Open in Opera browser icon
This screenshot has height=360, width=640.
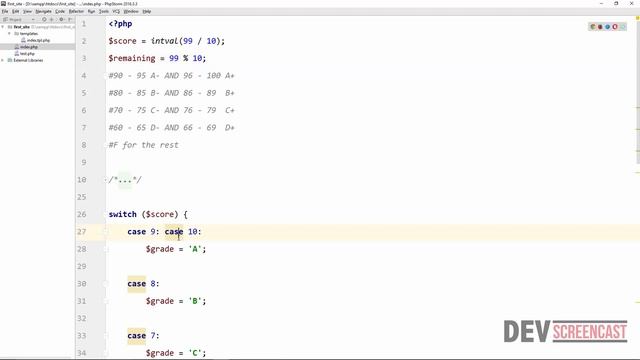pos(615,27)
